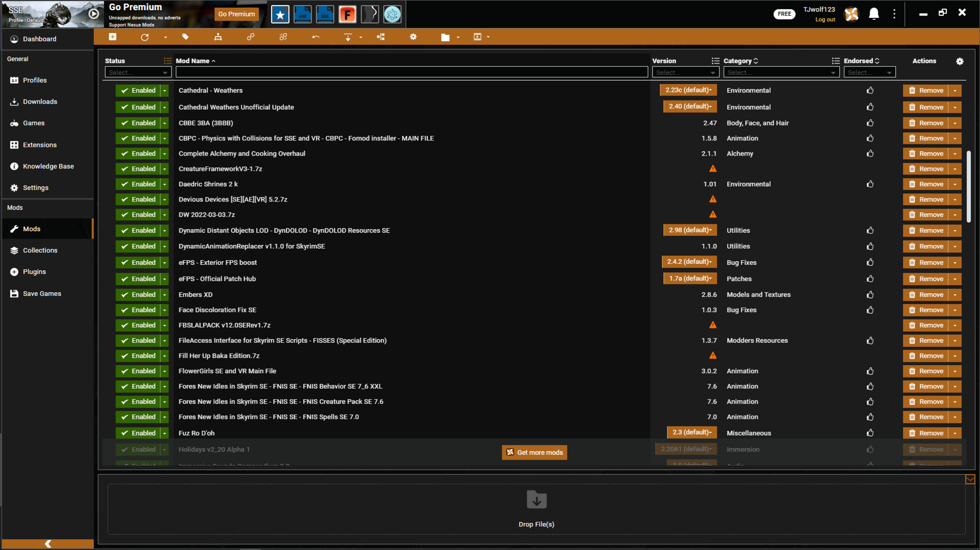
Task: Remove FBSLALPACK v12.0SERev1.7z
Action: pos(926,325)
